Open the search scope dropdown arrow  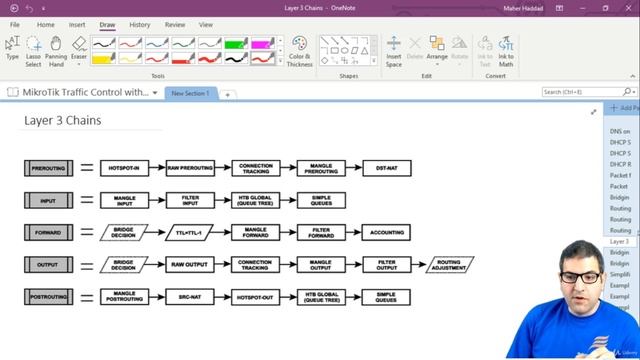[x=634, y=92]
